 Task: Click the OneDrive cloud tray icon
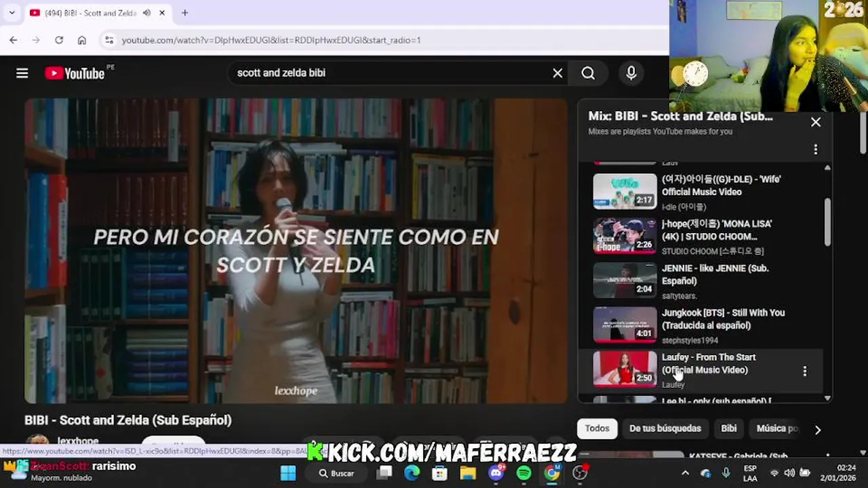[706, 473]
